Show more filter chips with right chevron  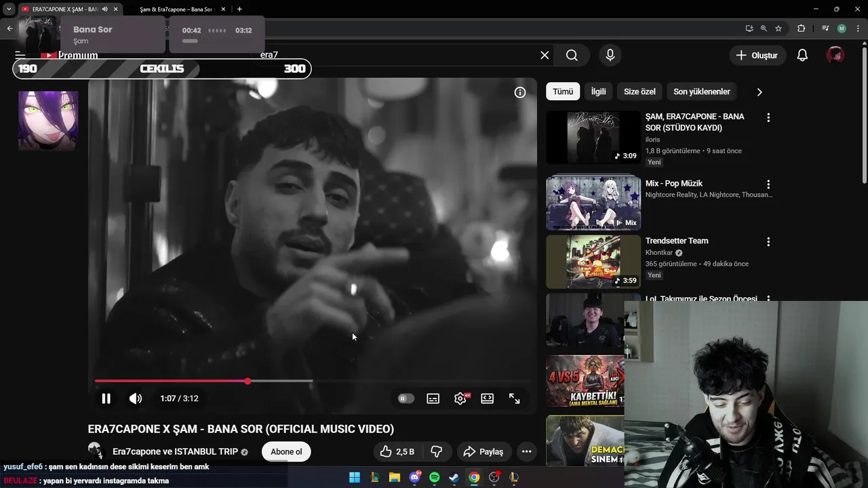coord(759,91)
